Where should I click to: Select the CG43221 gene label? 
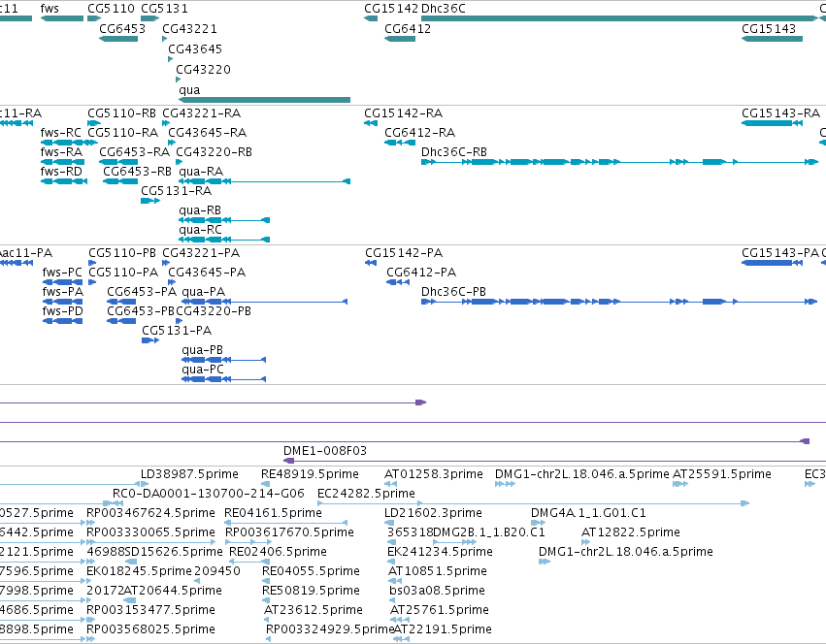[x=189, y=29]
